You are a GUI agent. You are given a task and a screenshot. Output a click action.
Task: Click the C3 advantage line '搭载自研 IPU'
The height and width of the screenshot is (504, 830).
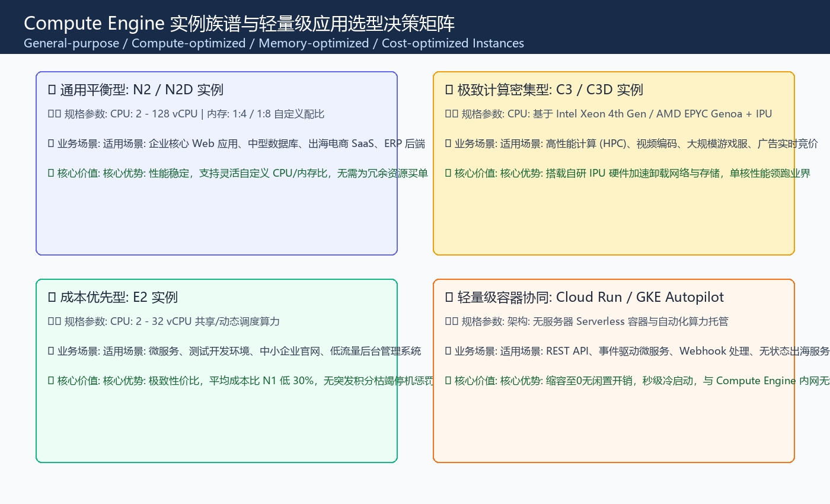click(x=627, y=173)
